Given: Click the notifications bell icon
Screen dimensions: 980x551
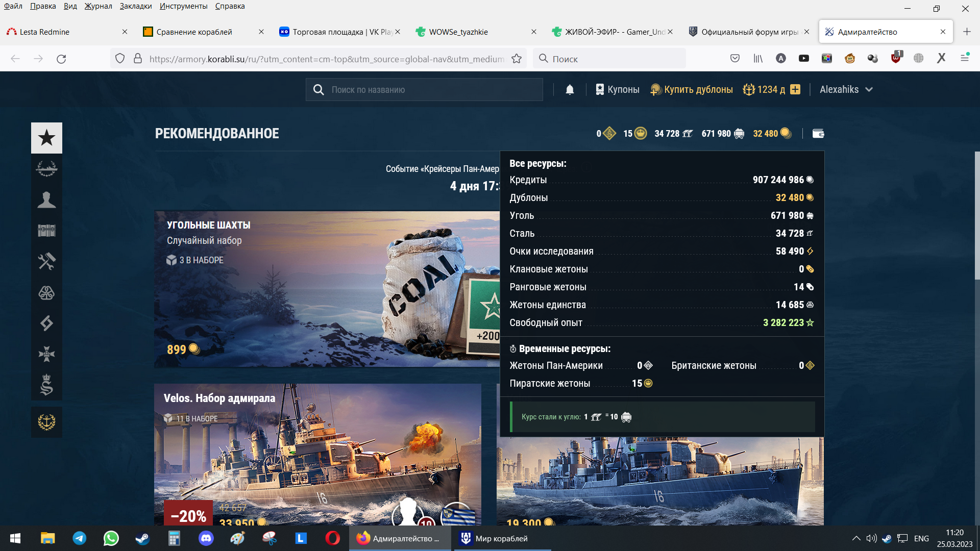Looking at the screenshot, I should tap(570, 90).
